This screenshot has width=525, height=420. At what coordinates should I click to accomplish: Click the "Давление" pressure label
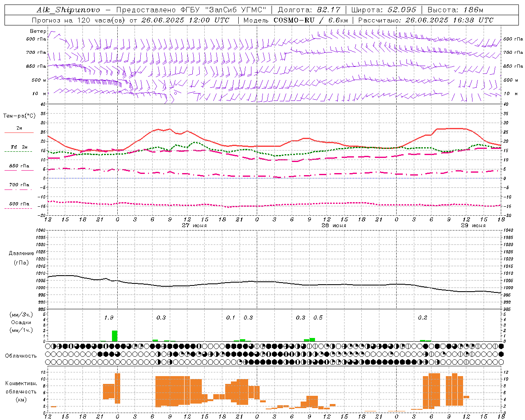pos(21,253)
